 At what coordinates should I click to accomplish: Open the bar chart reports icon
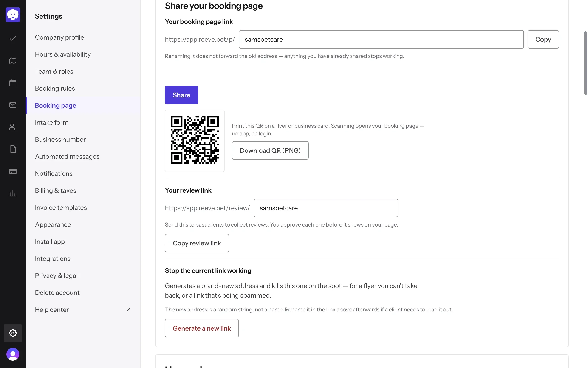(x=13, y=193)
